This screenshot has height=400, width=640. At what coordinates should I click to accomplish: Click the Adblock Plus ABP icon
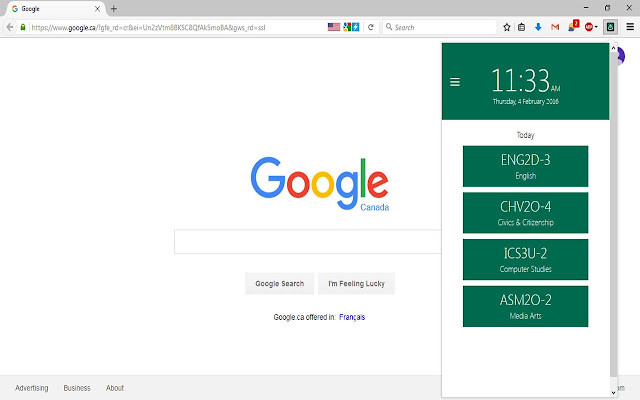click(589, 27)
